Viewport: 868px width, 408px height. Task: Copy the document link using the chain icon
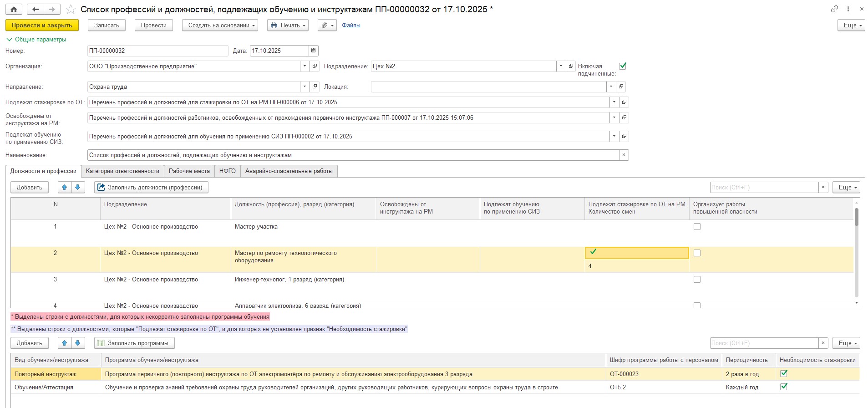tap(834, 9)
